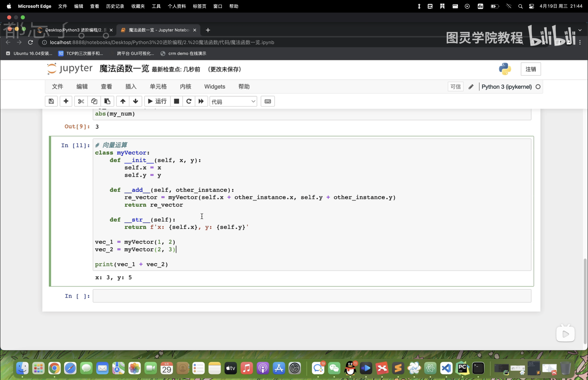Click the pencil edit mode icon
The height and width of the screenshot is (380, 588).
[471, 87]
